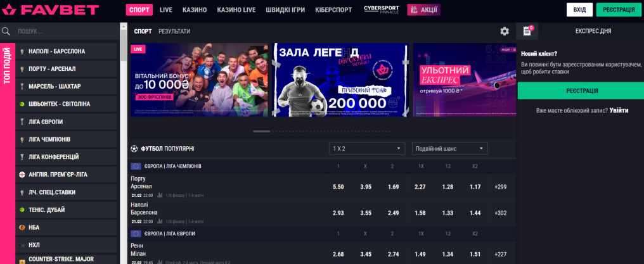Focus the Пошук search field
Image resolution: width=644 pixels, height=264 pixels.
(x=66, y=31)
